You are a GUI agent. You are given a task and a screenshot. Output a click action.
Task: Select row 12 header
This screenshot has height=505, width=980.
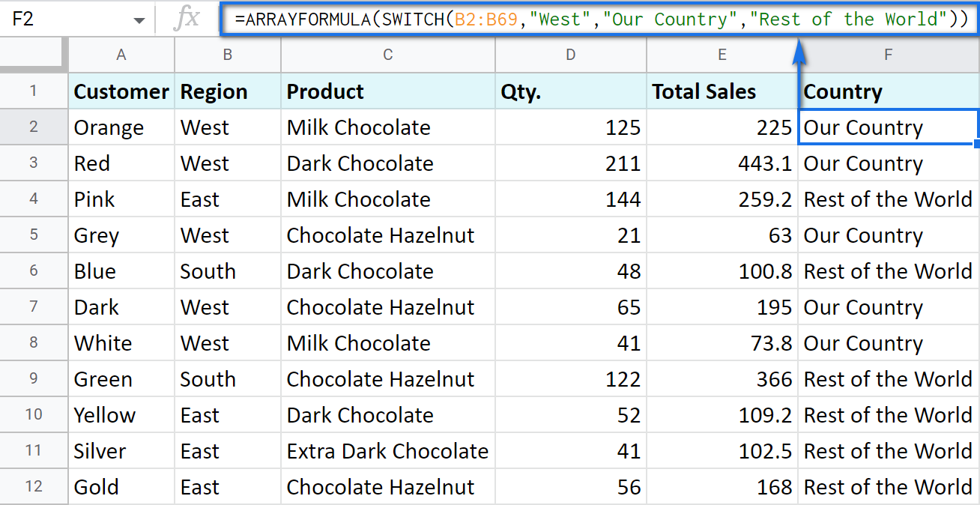pos(34,487)
